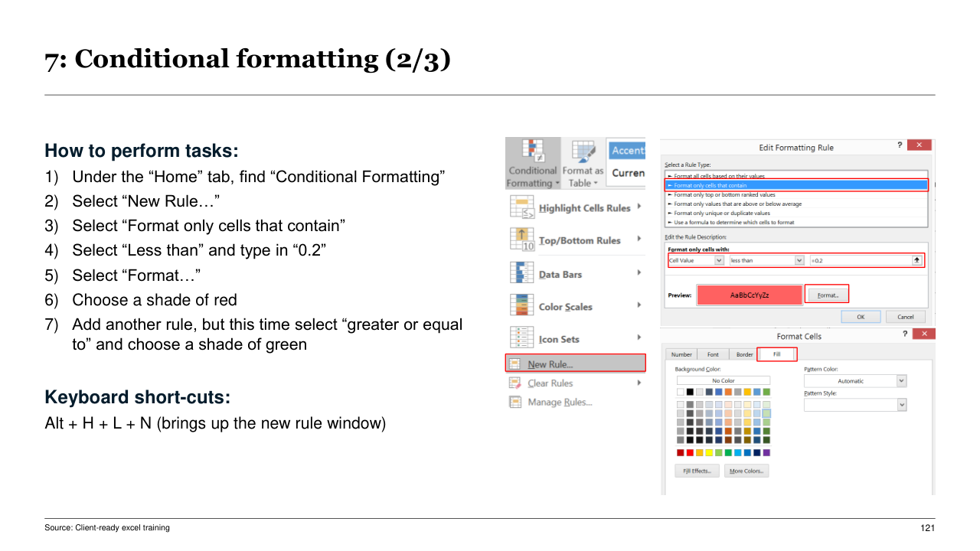Select the Highlight Cells Rules icon
Screen dimensions: 980x551
[521, 207]
